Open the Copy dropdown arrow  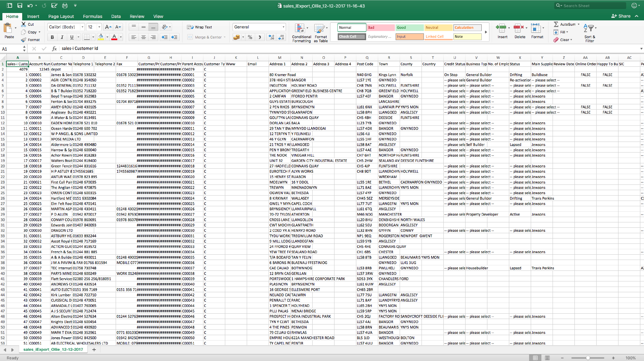39,32
